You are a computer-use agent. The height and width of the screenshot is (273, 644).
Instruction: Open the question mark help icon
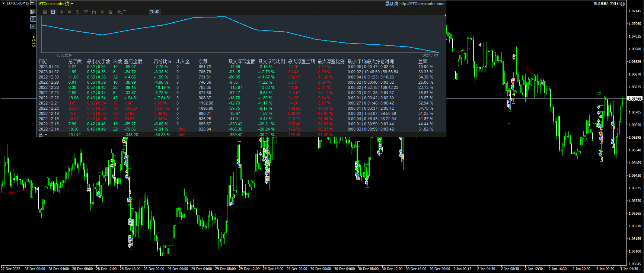point(33,19)
